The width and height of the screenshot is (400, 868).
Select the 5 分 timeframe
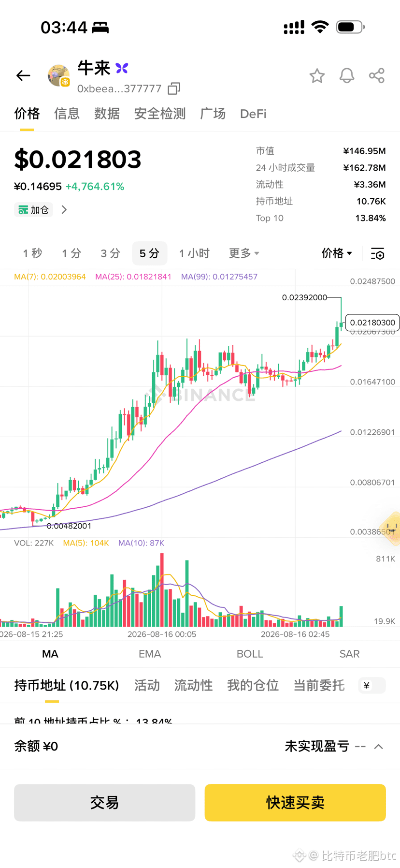pyautogui.click(x=149, y=253)
